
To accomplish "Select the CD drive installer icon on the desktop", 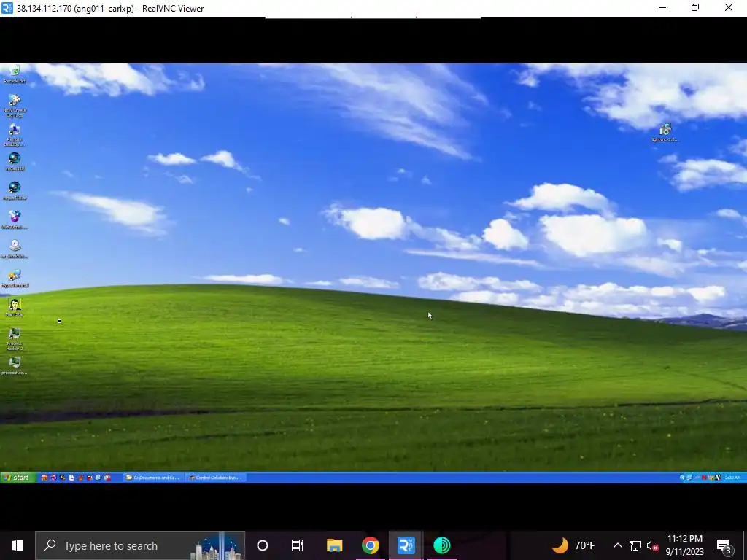I will [15, 249].
